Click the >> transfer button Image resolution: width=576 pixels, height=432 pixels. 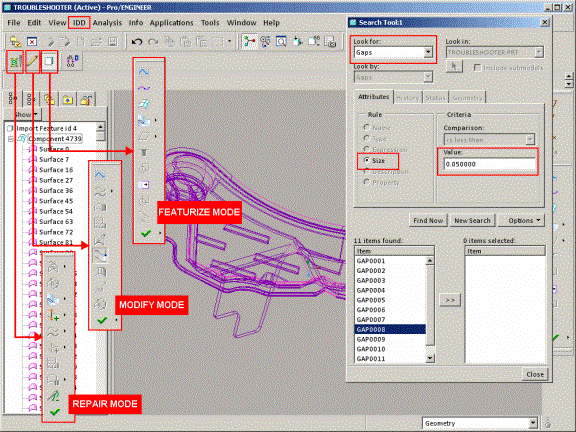[450, 300]
